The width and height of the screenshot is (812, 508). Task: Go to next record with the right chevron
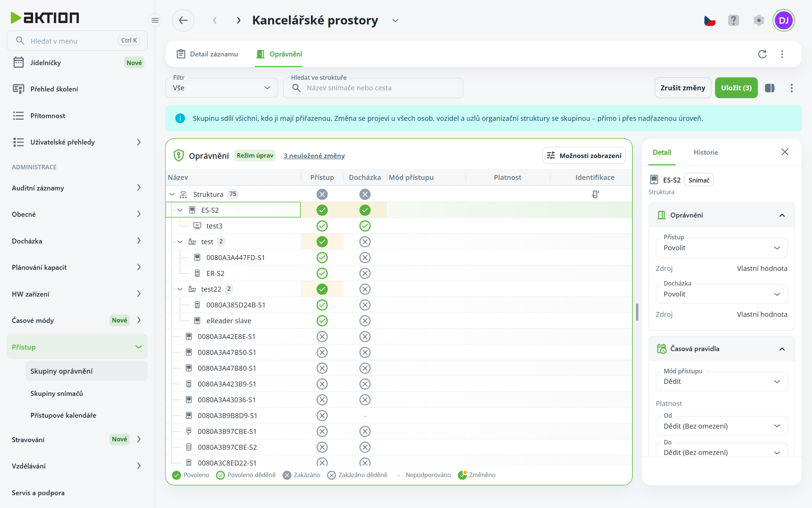click(x=238, y=20)
